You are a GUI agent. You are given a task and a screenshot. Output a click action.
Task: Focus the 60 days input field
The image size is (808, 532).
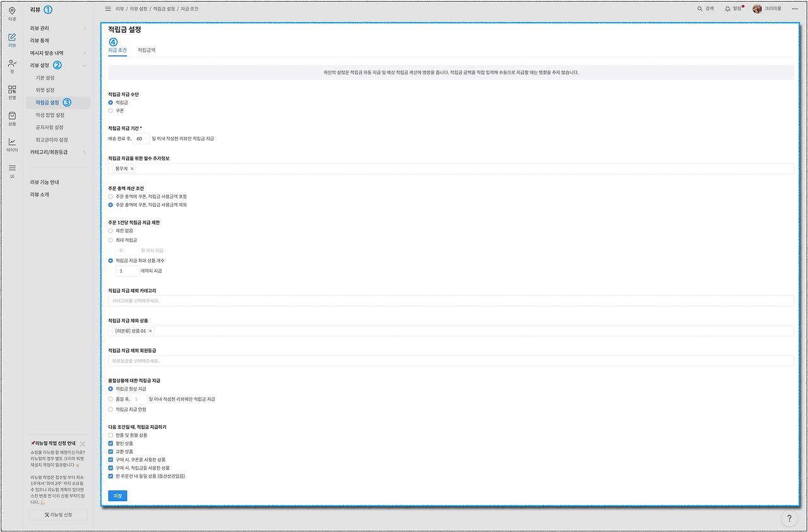141,138
